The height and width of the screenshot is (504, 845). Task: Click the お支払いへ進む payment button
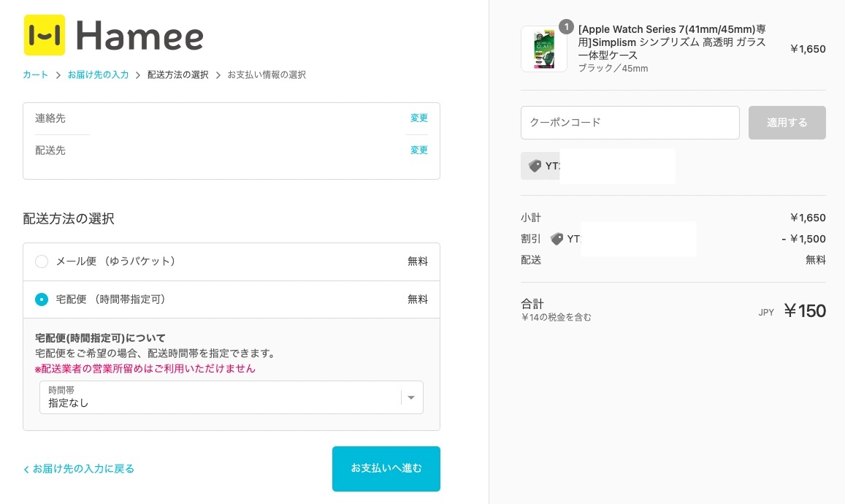point(386,468)
